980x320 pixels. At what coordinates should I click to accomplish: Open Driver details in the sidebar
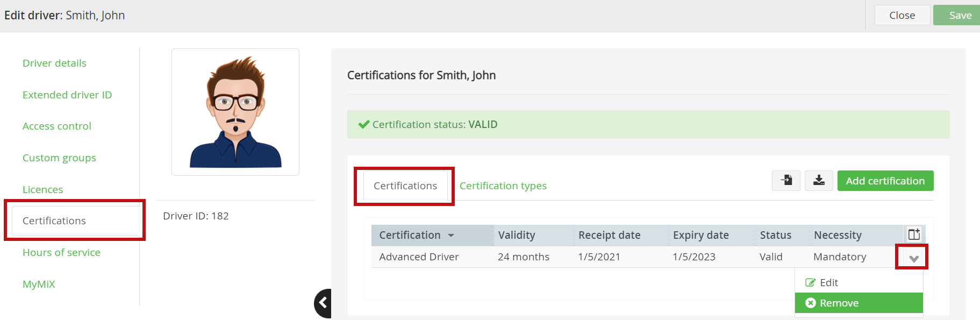[54, 63]
